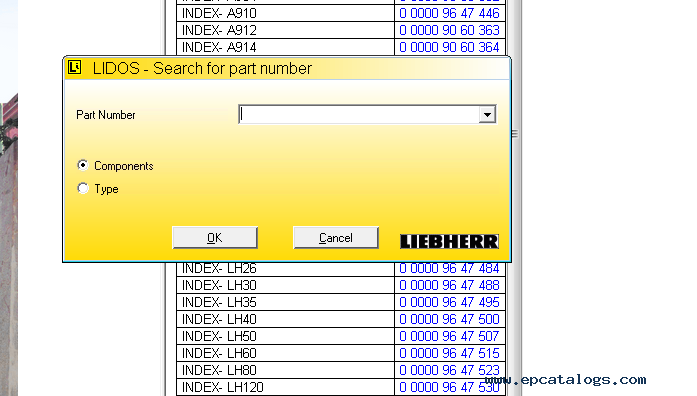
Task: Dismiss the dialog with Cancel
Action: (336, 238)
